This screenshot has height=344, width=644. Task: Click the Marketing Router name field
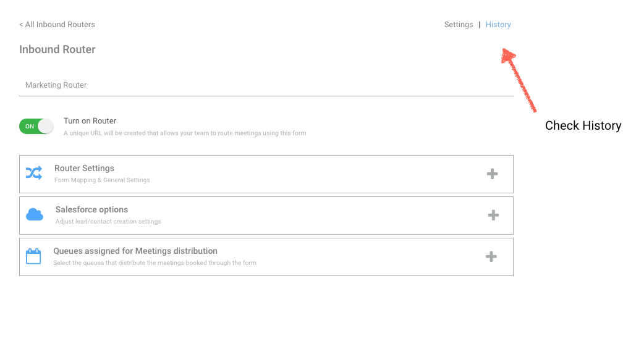tap(266, 85)
